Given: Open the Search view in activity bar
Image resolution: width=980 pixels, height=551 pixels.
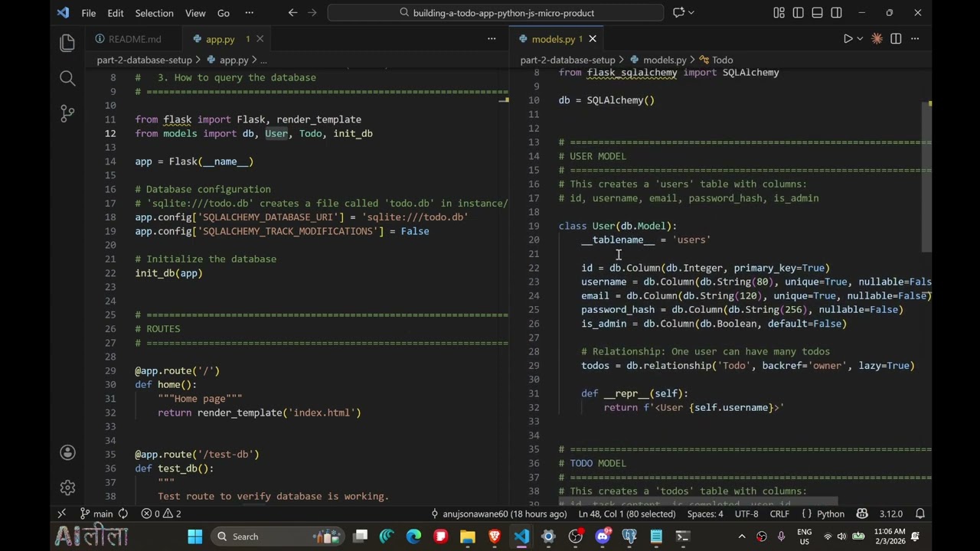Looking at the screenshot, I should [67, 78].
